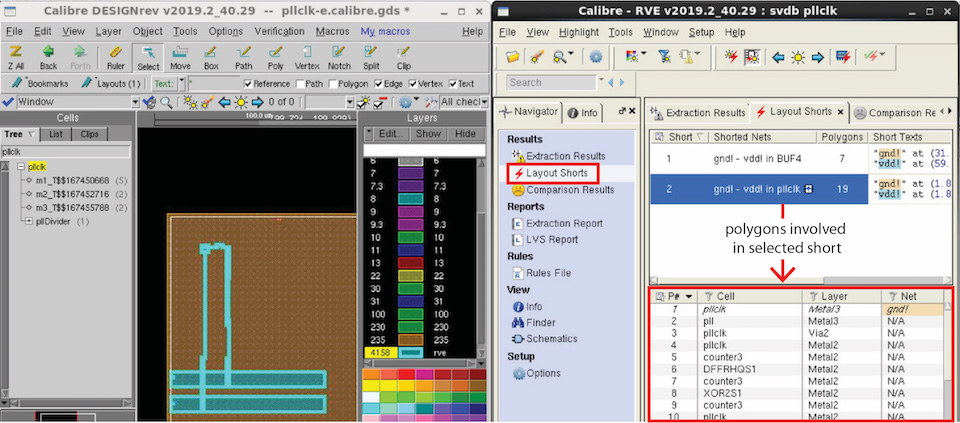Expand the short 2 plus icon after pllclk
The width and height of the screenshot is (960, 423).
tap(808, 189)
